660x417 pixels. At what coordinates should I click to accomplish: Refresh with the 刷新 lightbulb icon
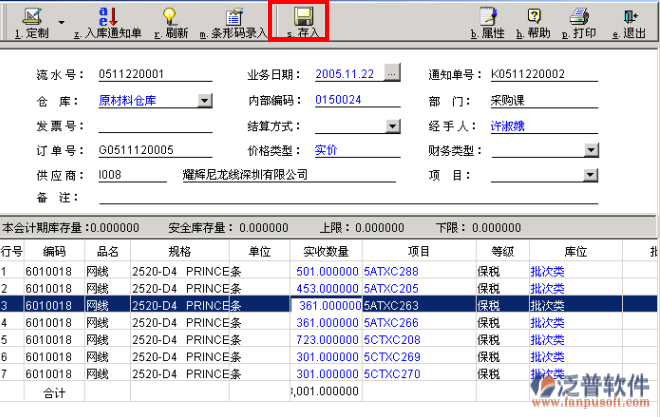171,24
